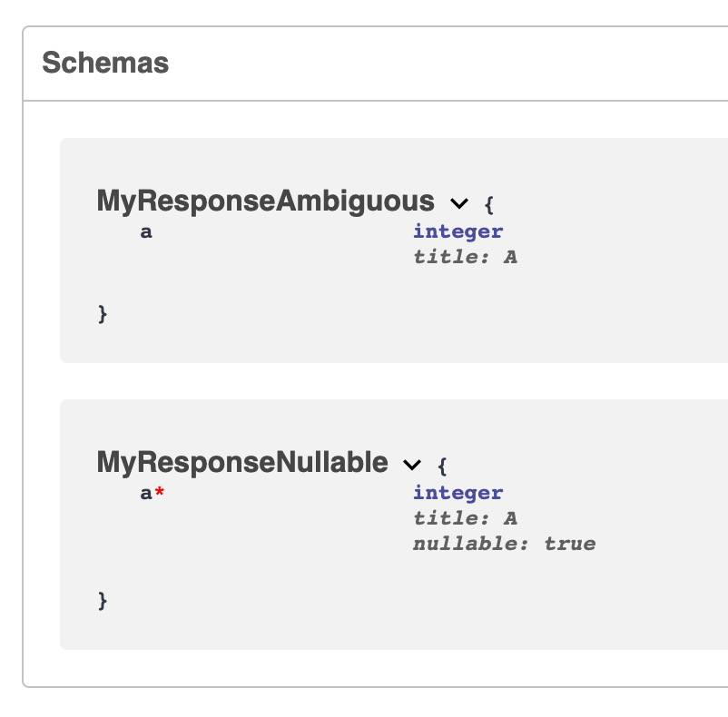Click the closing brace of MyResponseNullable
Image resolution: width=728 pixels, height=717 pixels.
(102, 600)
